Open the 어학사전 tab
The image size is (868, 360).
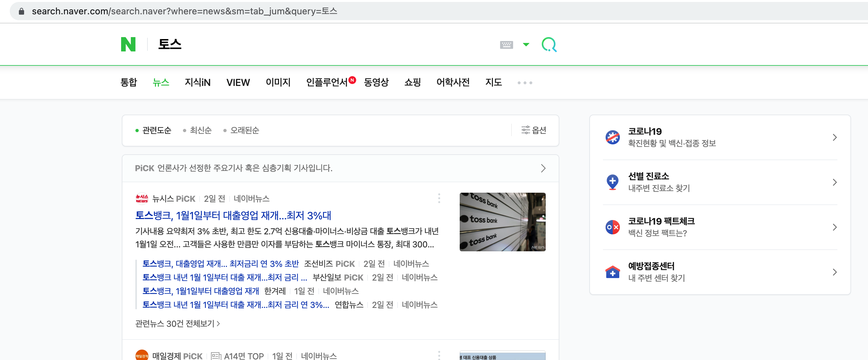(x=453, y=82)
